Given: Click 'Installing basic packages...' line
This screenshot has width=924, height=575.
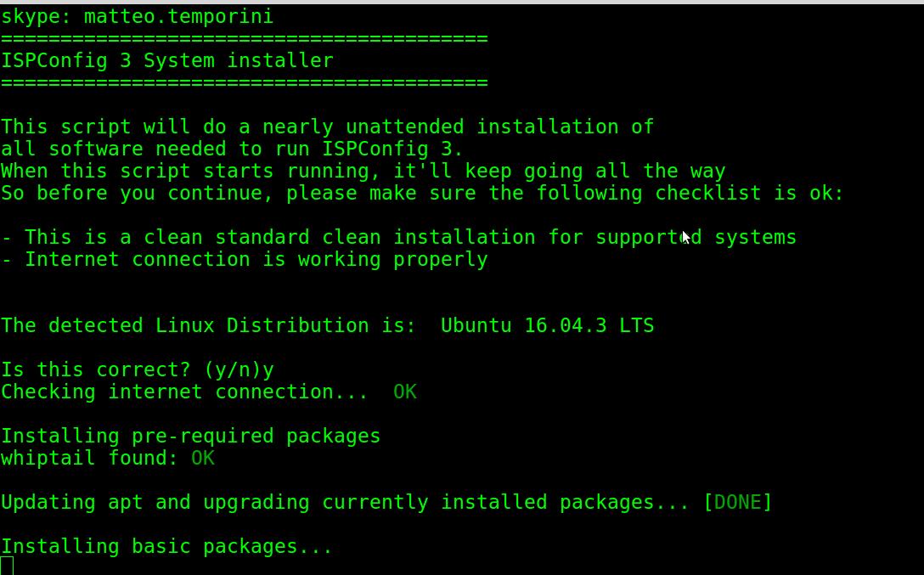Looking at the screenshot, I should [166, 547].
